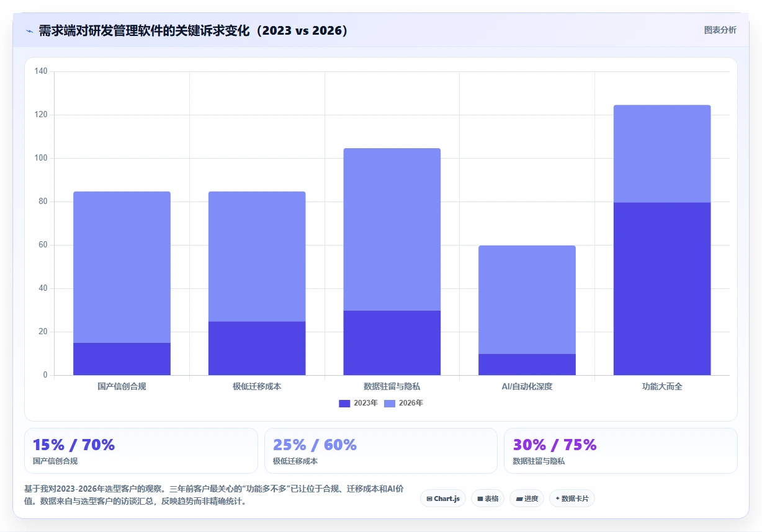Click the 功能大而全 x-axis label
Screen dimensions: 762x532
(x=662, y=386)
